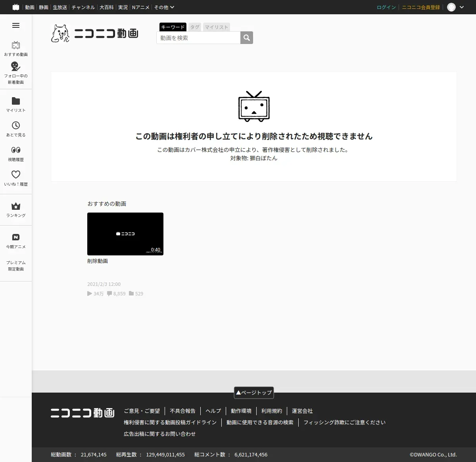476x462 pixels.
Task: Click the ニコニコ会員登録 link
Action: pos(421,7)
